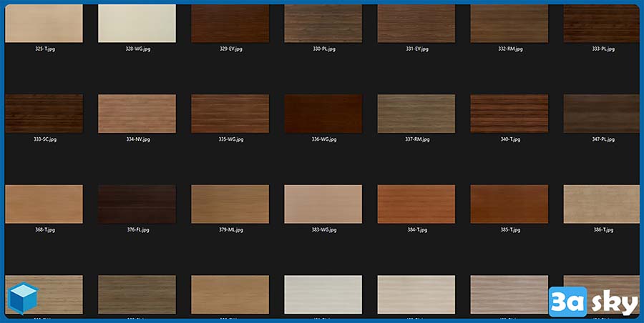Select the 325-T.jpg wood texture thumbnail
Screen dimensions: 644x323
(44, 23)
